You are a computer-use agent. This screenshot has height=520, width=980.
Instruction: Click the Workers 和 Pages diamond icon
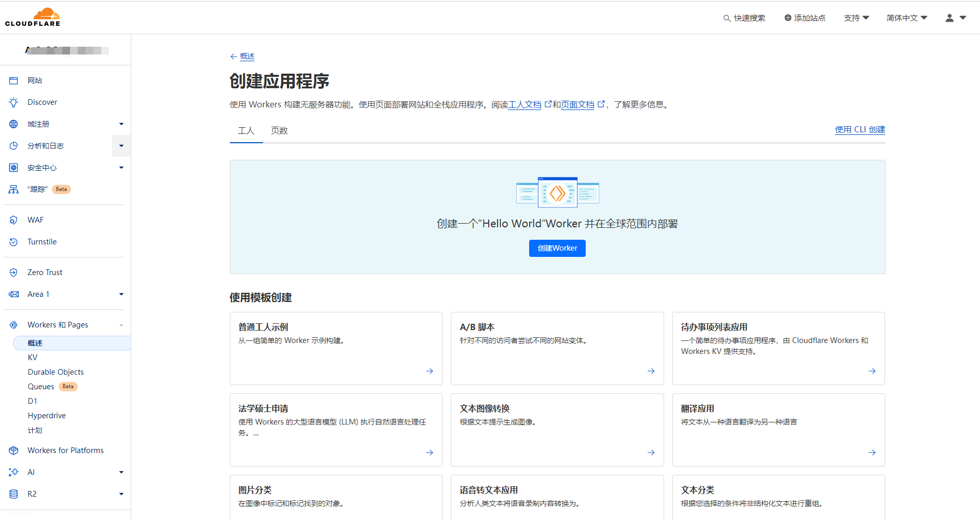point(13,325)
